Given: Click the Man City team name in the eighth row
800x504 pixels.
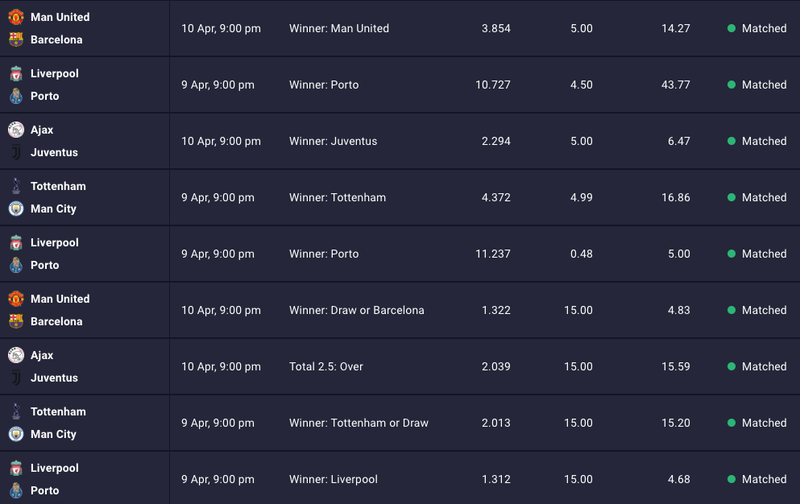Looking at the screenshot, I should 53,434.
